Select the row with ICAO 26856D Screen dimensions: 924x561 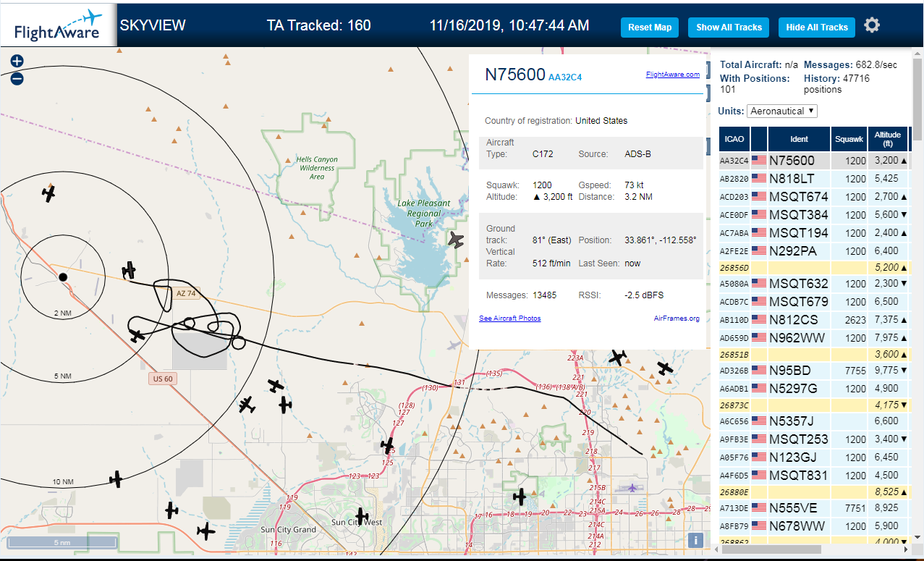(x=814, y=267)
